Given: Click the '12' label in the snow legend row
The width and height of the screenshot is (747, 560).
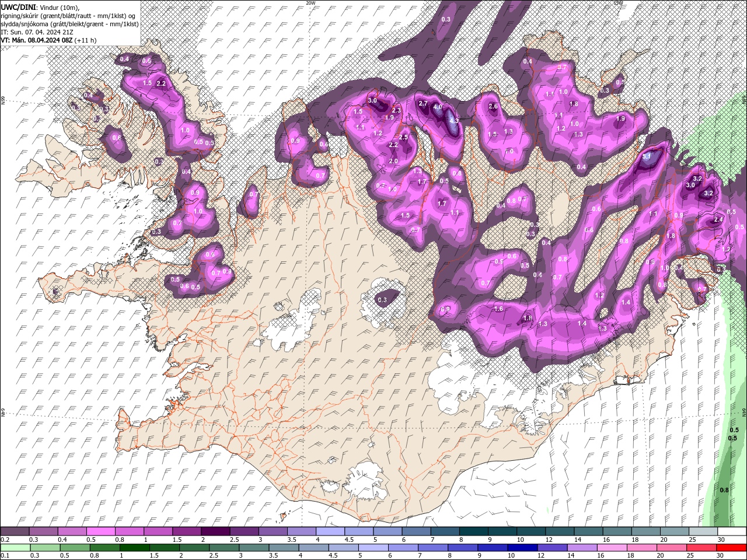Looking at the screenshot, I should tap(549, 540).
